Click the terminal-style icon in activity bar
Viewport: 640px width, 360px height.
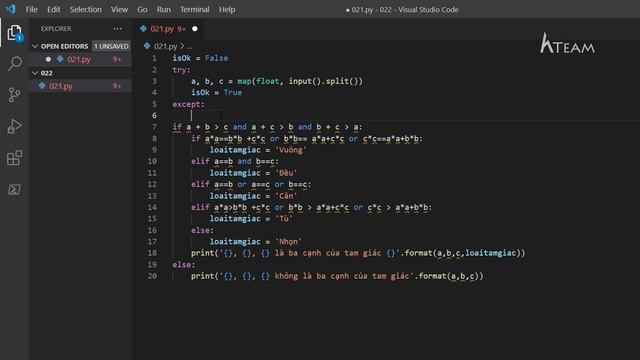pyautogui.click(x=14, y=189)
